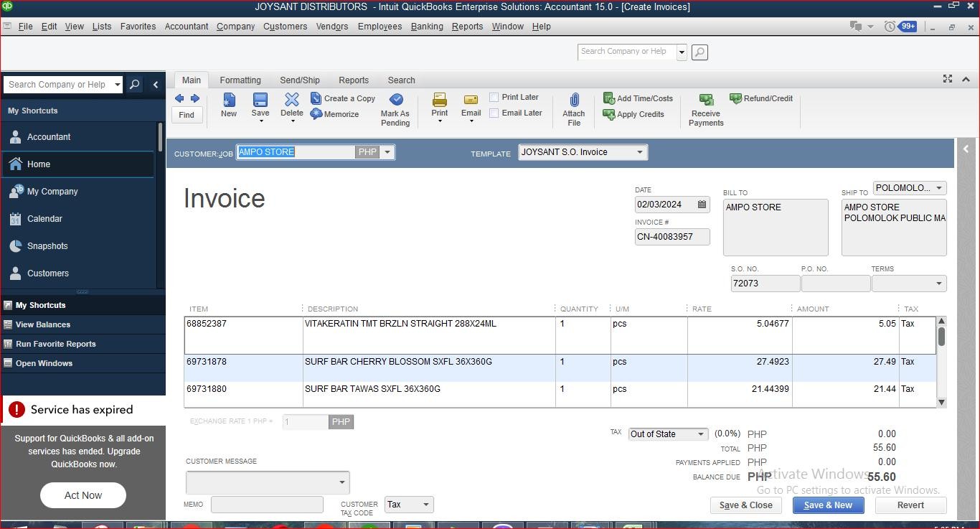Expand the sidebar search options dropdown

click(x=118, y=85)
